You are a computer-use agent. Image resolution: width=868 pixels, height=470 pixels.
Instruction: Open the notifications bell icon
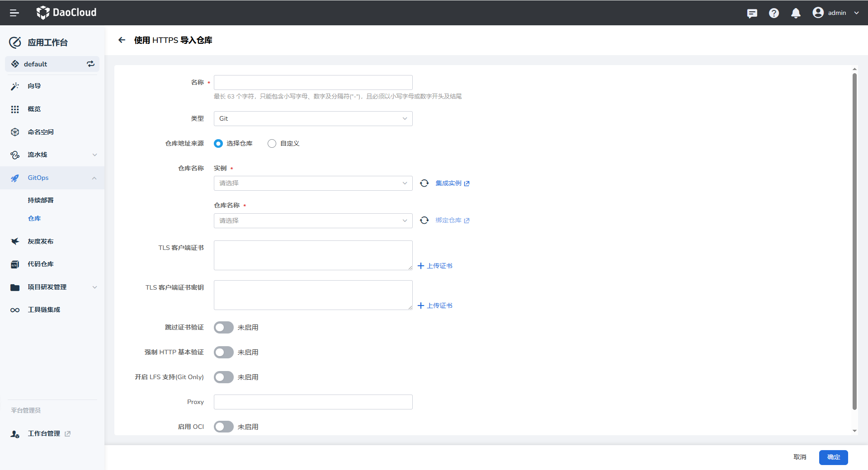pyautogui.click(x=796, y=13)
